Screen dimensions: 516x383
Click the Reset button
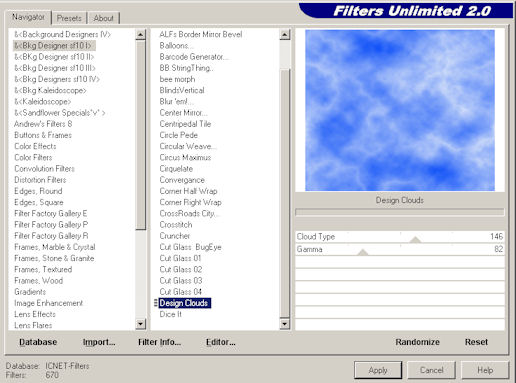[476, 342]
